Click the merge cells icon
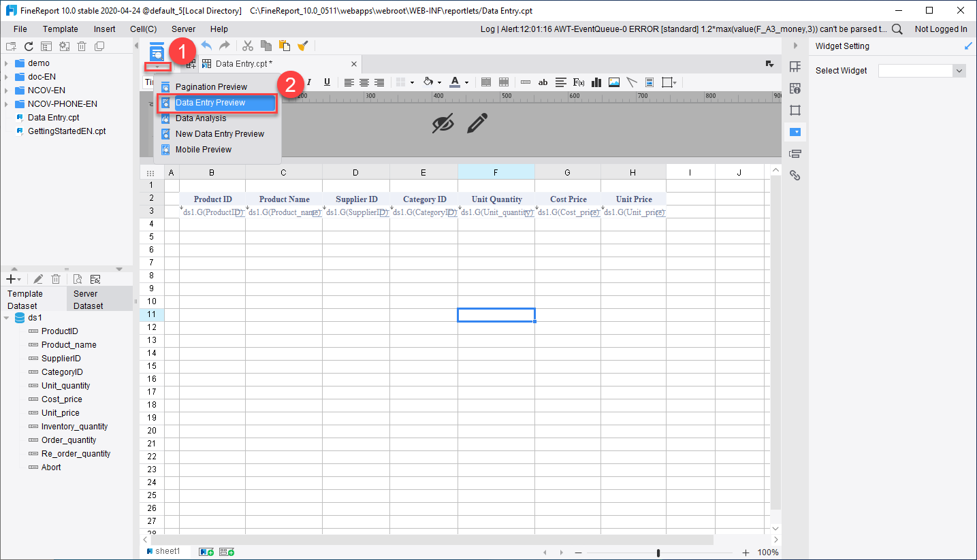The height and width of the screenshot is (560, 977). [485, 82]
